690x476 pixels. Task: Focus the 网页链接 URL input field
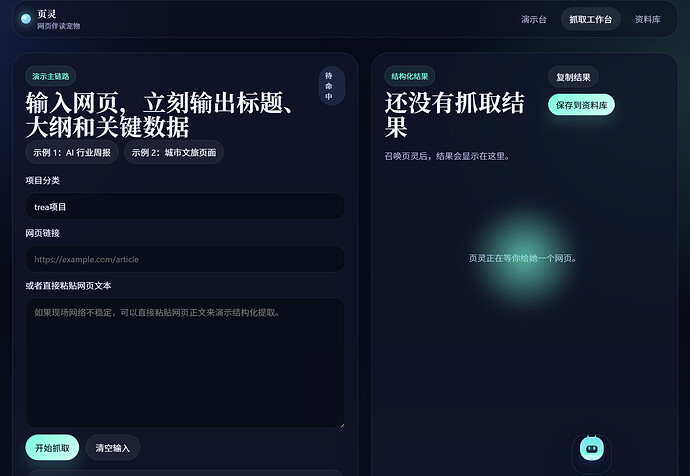pos(185,259)
